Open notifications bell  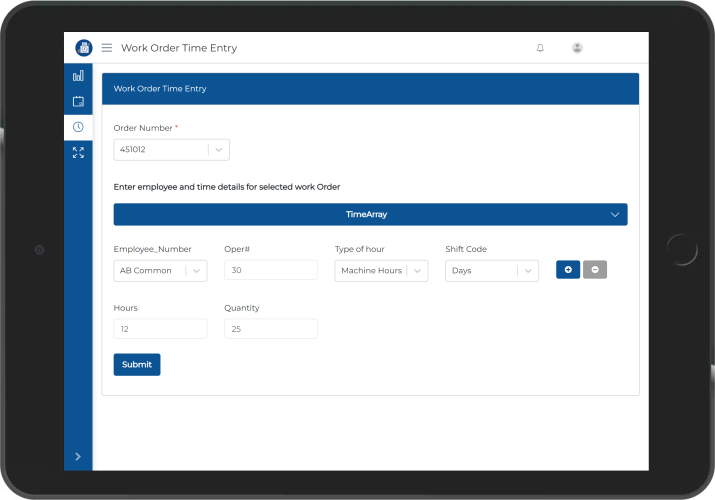click(x=540, y=48)
